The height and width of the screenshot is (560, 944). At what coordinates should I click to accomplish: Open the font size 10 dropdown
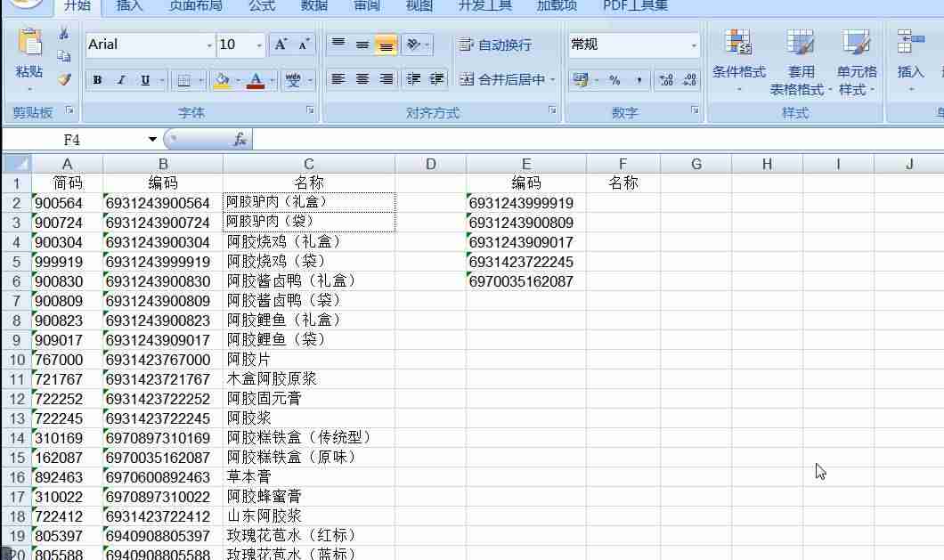[259, 45]
